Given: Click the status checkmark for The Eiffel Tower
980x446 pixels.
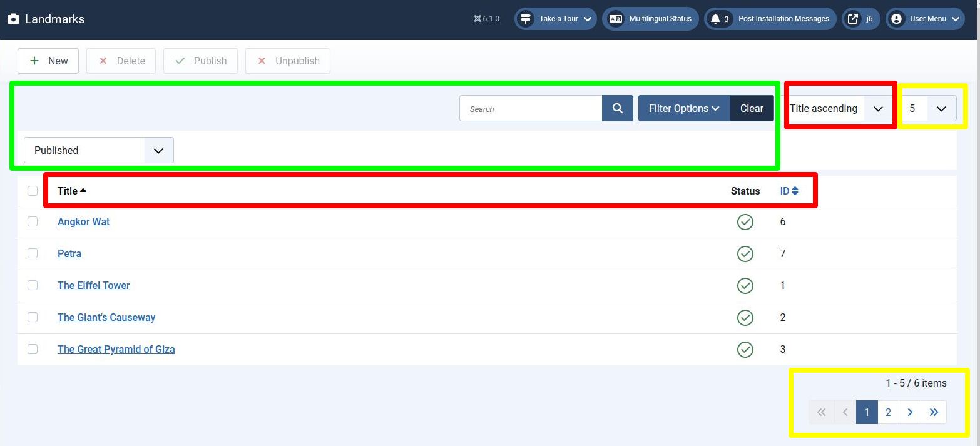Looking at the screenshot, I should point(745,286).
